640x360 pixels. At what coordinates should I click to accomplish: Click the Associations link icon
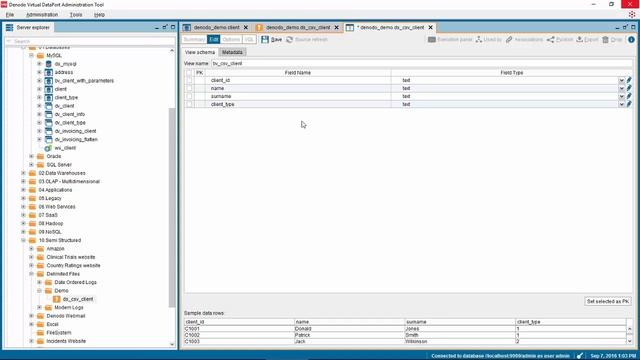pos(509,40)
